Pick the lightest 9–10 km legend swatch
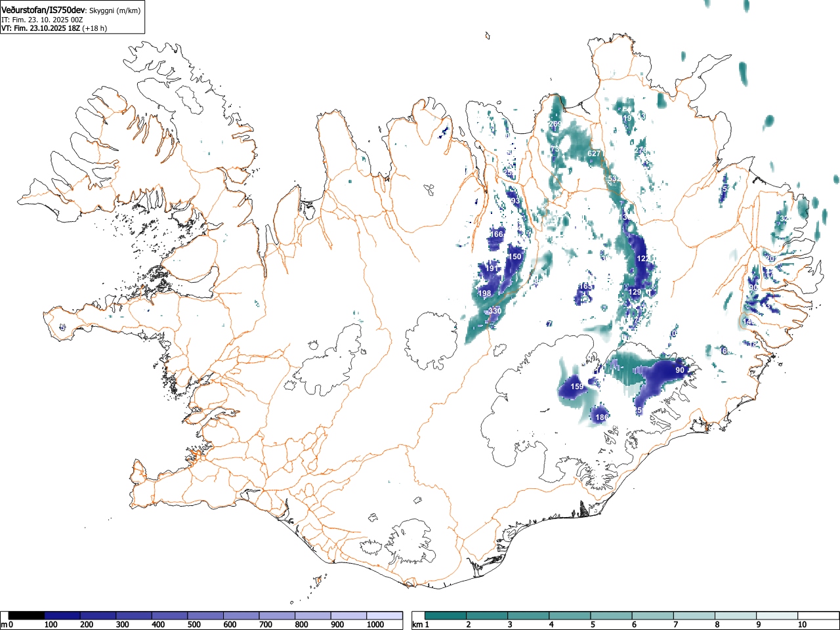The height and width of the screenshot is (630, 840). tap(778, 615)
